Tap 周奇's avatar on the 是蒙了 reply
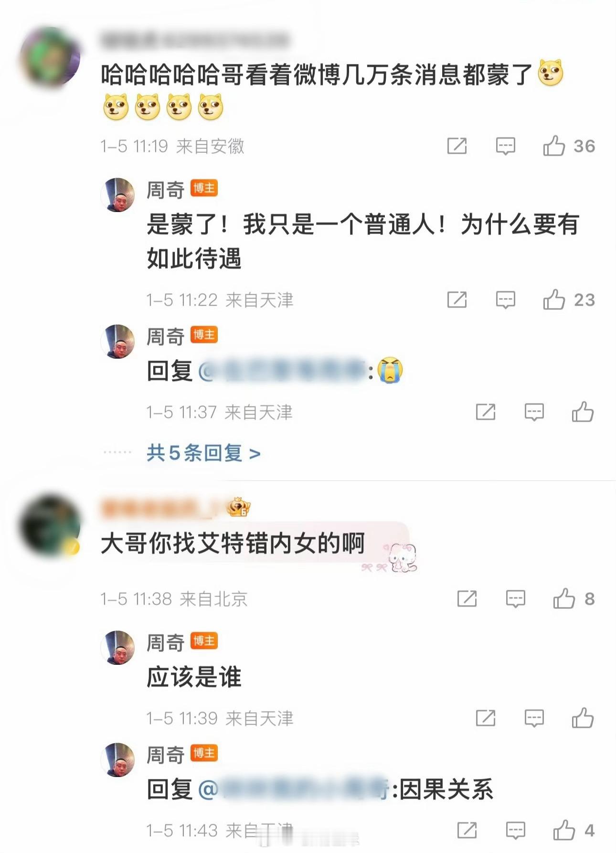 coord(117,195)
